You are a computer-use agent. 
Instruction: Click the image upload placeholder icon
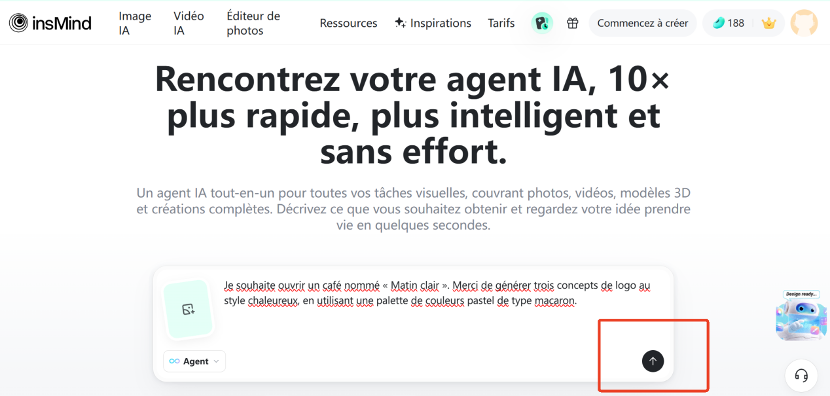pos(188,309)
